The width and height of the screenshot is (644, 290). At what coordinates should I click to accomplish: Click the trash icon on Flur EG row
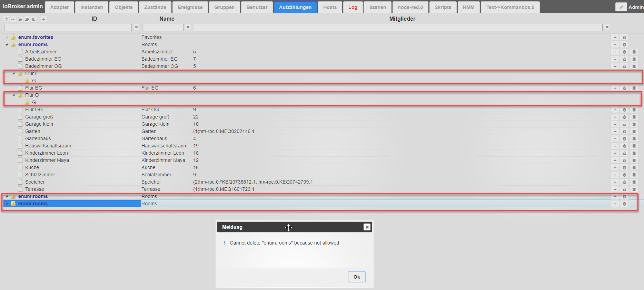[x=624, y=88]
